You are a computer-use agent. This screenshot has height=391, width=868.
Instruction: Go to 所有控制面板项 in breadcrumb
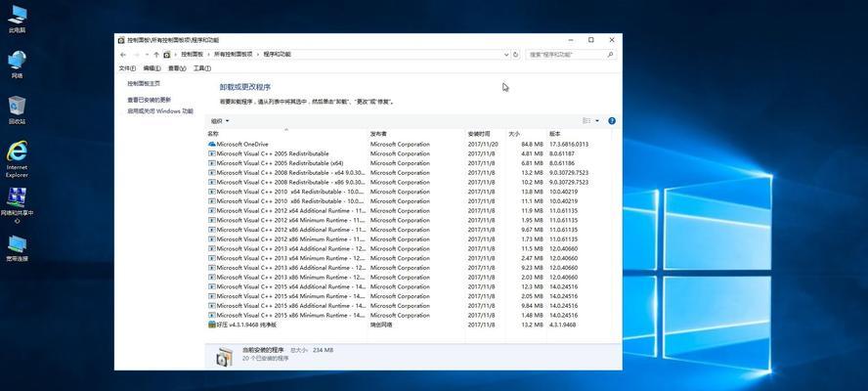[x=233, y=55]
